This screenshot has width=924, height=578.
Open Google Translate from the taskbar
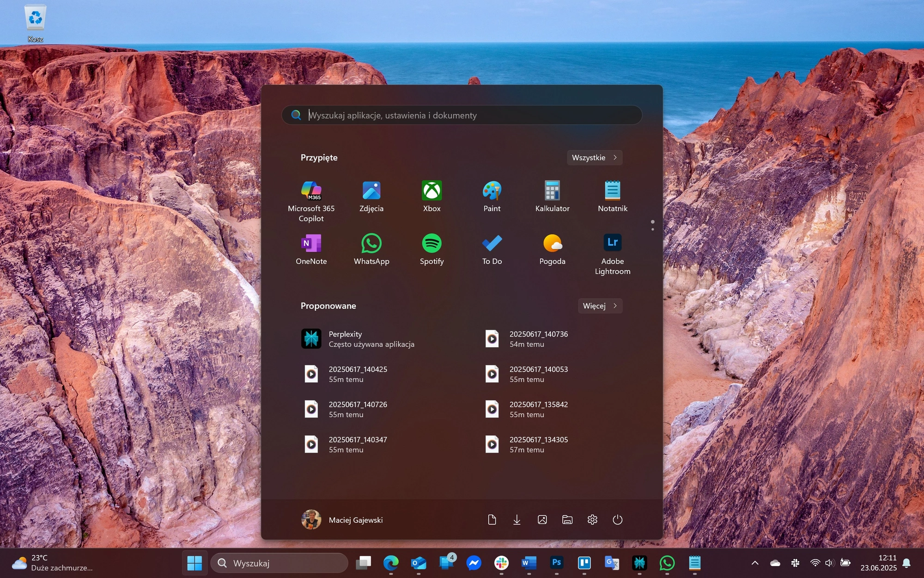tap(612, 563)
